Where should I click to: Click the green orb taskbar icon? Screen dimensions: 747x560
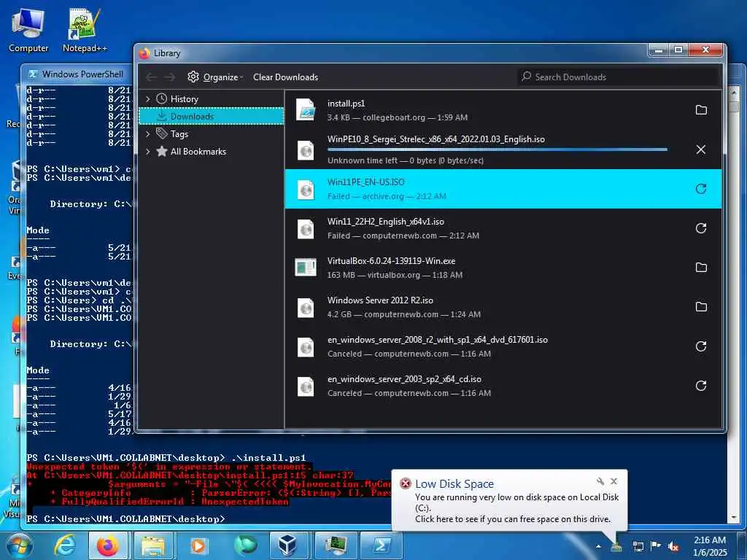(x=244, y=546)
